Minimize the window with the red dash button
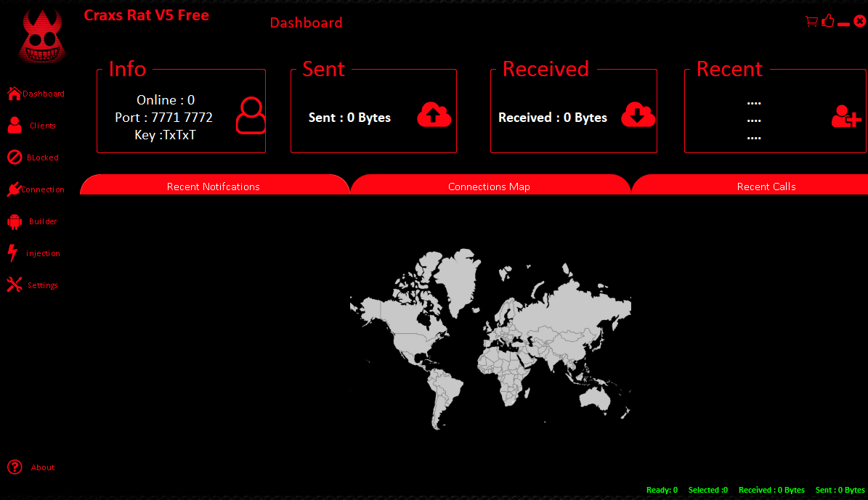The height and width of the screenshot is (500, 868). pos(843,24)
